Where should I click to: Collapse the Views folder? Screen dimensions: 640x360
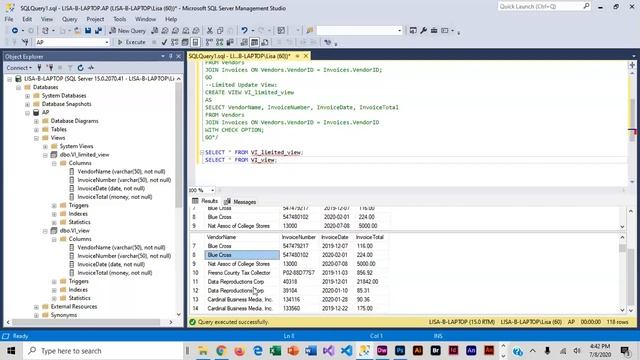(36, 138)
